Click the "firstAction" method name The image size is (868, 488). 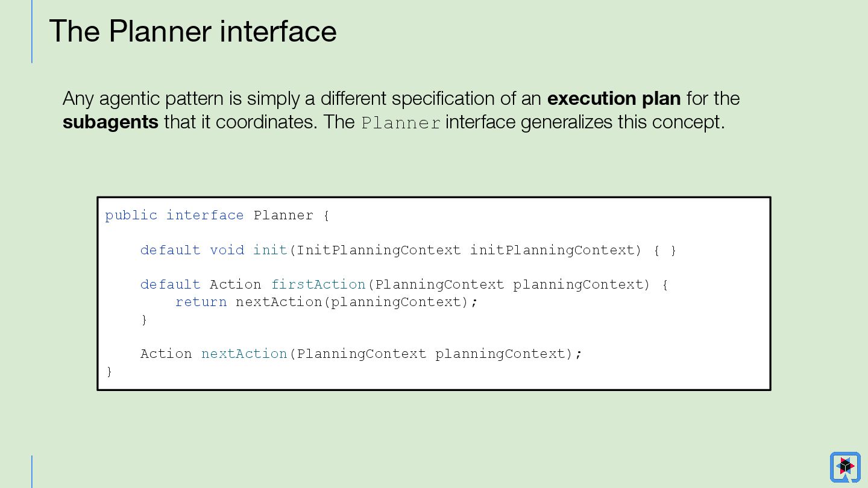click(x=318, y=284)
